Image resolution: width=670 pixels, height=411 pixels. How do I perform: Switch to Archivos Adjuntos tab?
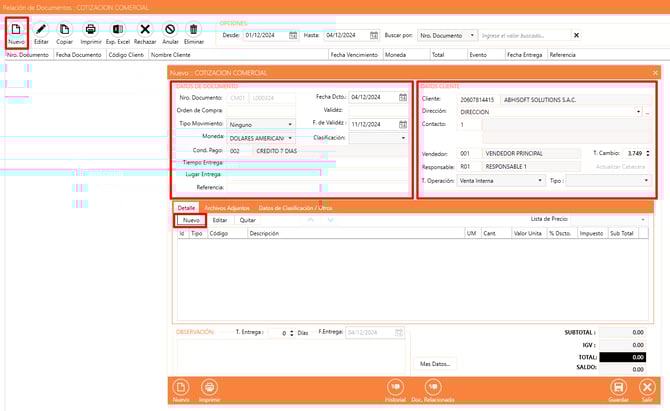pos(227,208)
